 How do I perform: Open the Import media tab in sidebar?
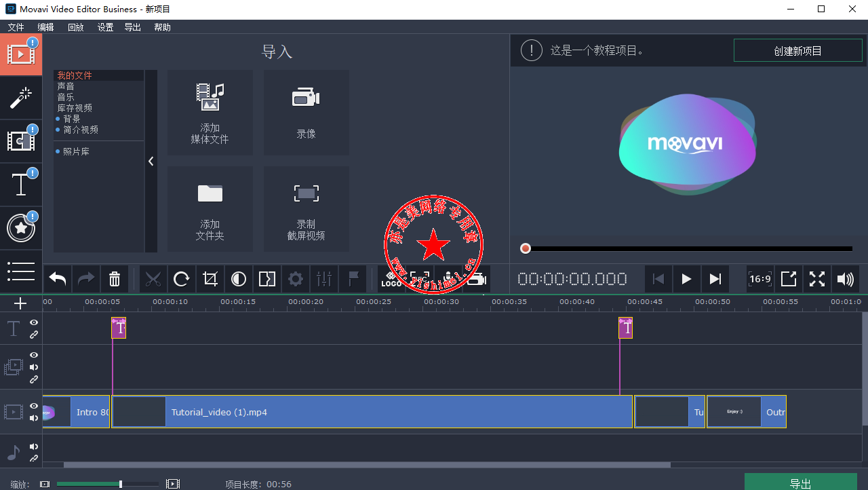point(21,54)
